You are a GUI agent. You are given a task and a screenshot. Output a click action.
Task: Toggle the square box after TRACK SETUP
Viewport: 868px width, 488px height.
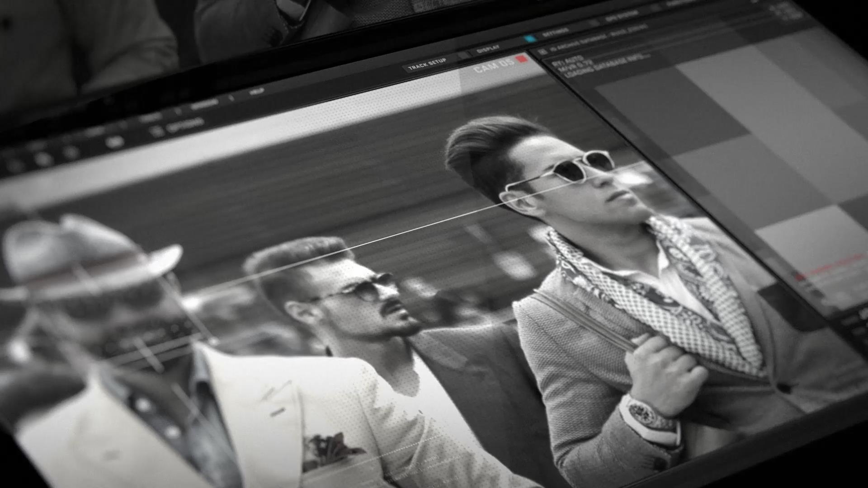(x=463, y=56)
